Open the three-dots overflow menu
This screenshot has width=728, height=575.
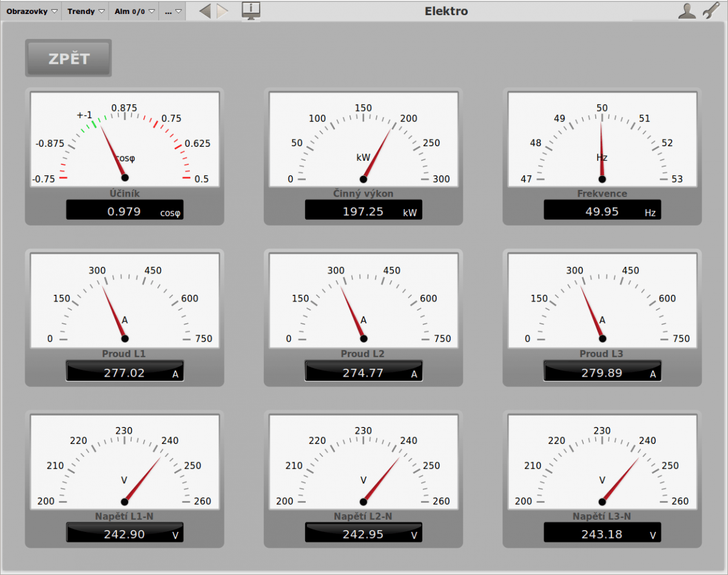tap(172, 12)
